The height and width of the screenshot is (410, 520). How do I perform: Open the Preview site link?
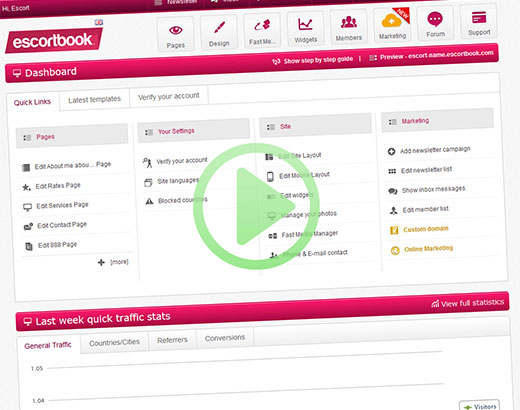click(431, 55)
